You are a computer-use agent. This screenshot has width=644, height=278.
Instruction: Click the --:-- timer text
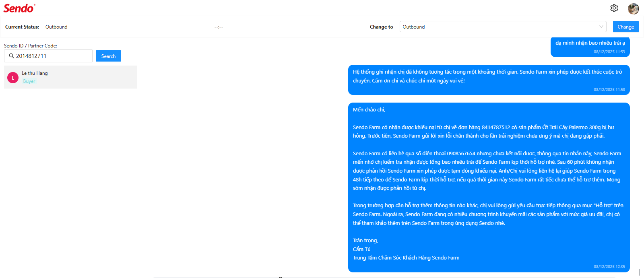[219, 27]
